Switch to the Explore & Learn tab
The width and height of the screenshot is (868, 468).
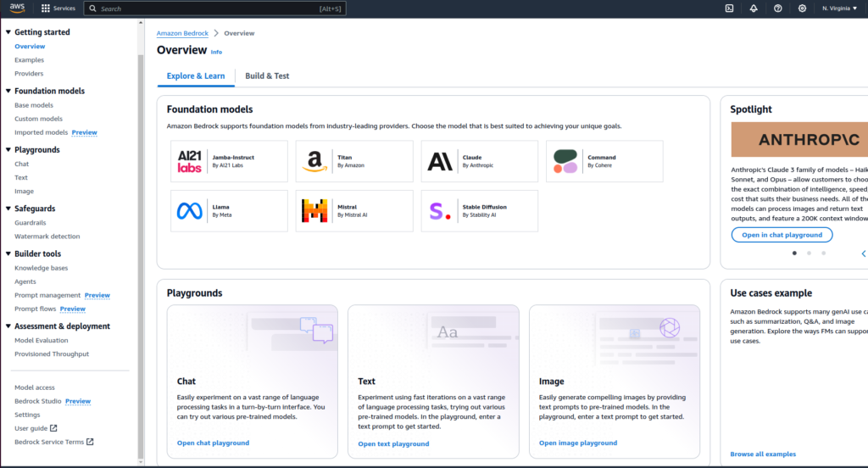pyautogui.click(x=196, y=76)
